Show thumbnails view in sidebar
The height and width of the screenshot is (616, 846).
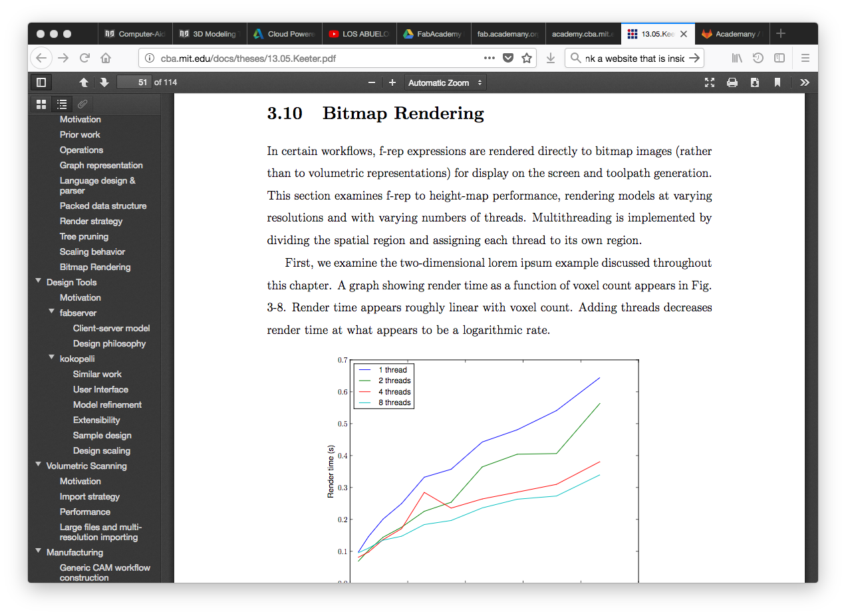tap(41, 104)
